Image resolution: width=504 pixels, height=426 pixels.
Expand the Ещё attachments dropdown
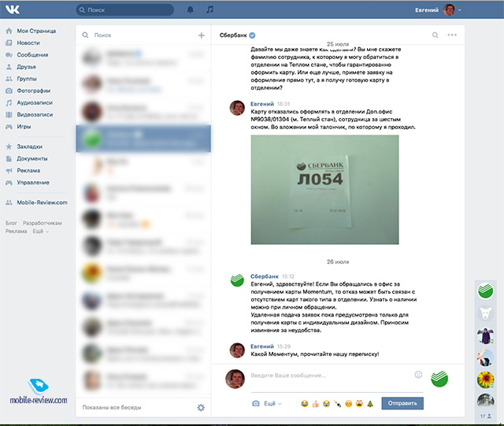tap(273, 403)
